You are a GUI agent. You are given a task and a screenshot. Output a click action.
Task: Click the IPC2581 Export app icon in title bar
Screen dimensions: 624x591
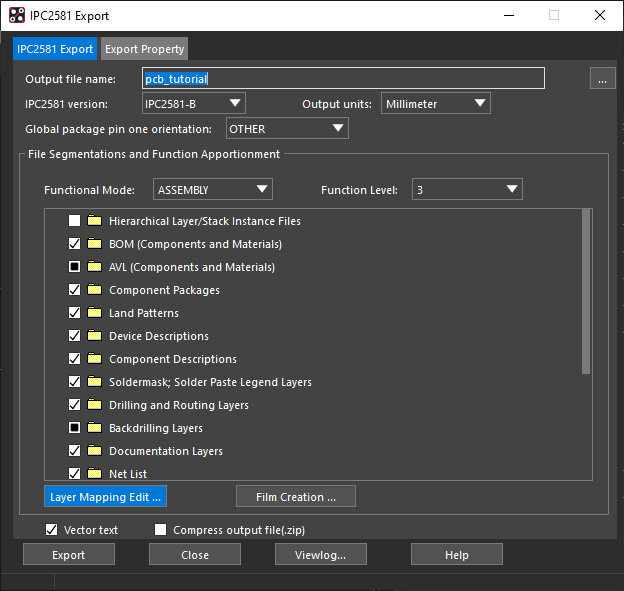coord(17,16)
